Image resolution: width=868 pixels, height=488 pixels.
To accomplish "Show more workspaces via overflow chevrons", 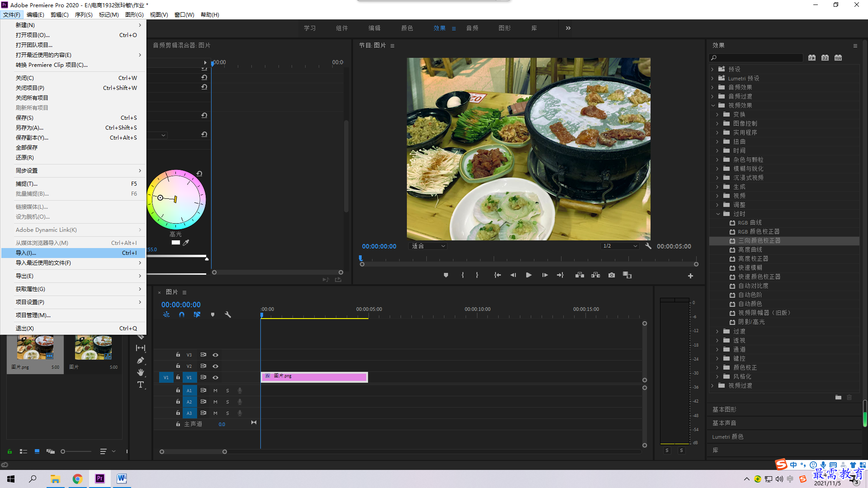I will (x=568, y=28).
